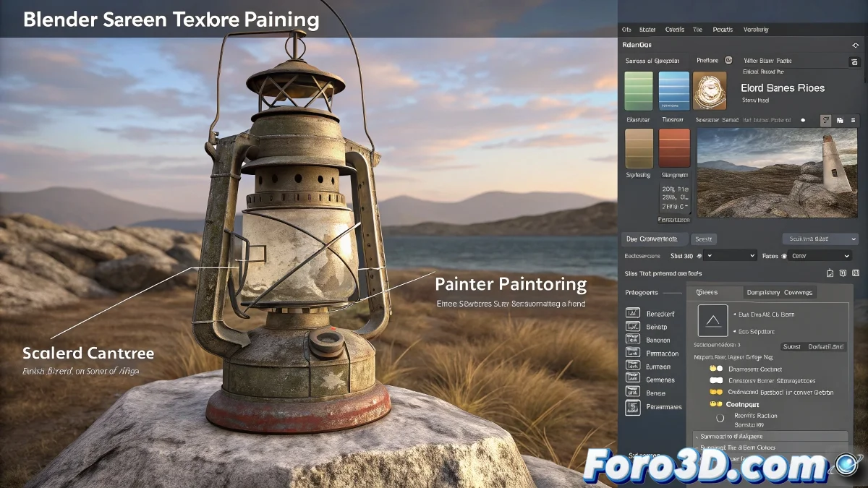Select the blue striped color swatch
Screen dimensions: 868x488
pyautogui.click(x=673, y=90)
